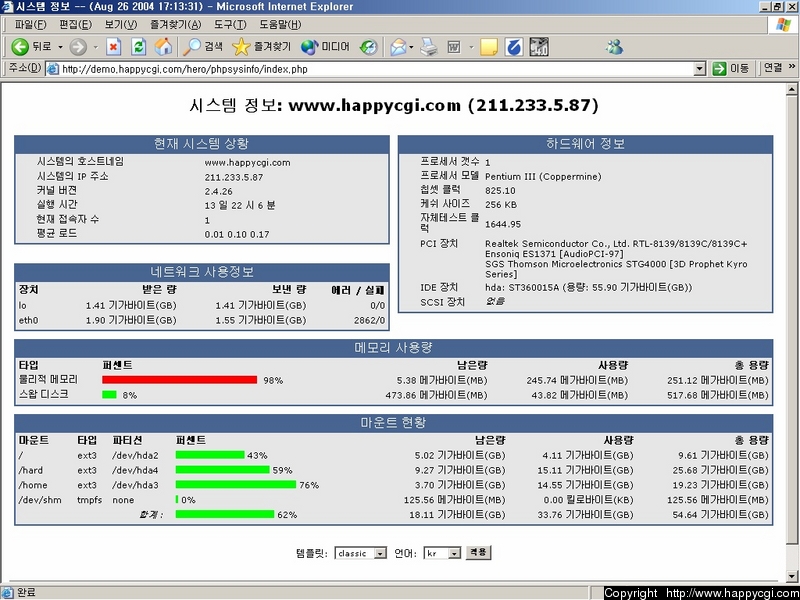Click the Mail envelope icon
This screenshot has height=600, width=800.
coord(398,47)
